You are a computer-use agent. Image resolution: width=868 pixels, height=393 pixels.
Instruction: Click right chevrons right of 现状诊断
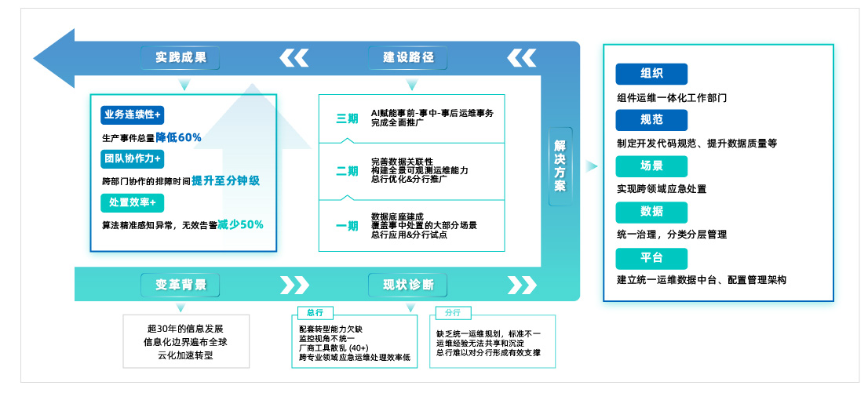(x=521, y=285)
